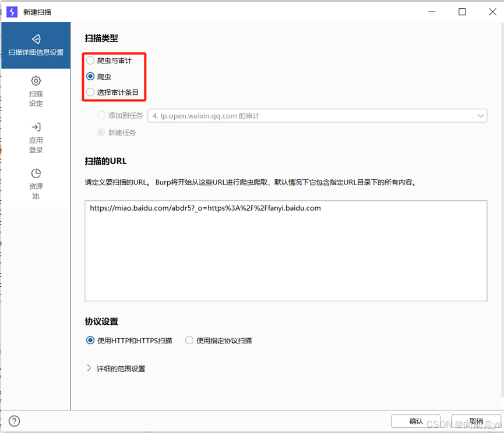Open the 扫描设定 gear tab

click(x=36, y=91)
